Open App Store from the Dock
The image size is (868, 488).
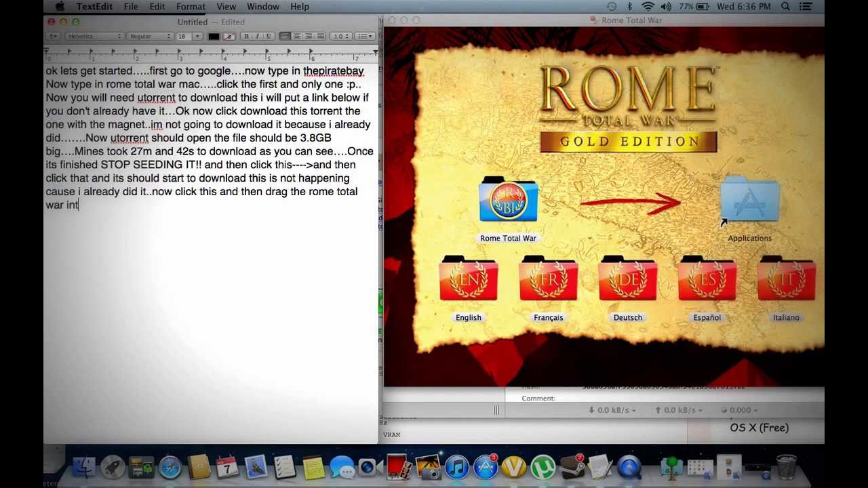click(486, 468)
